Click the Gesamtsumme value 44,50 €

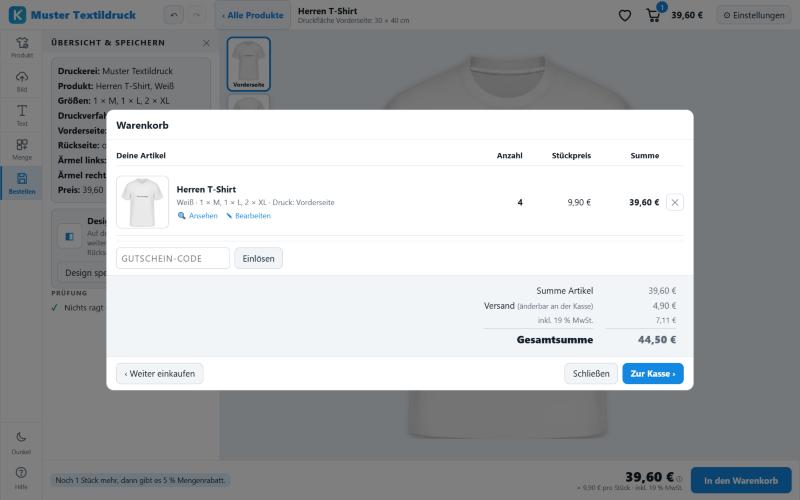pyautogui.click(x=657, y=340)
